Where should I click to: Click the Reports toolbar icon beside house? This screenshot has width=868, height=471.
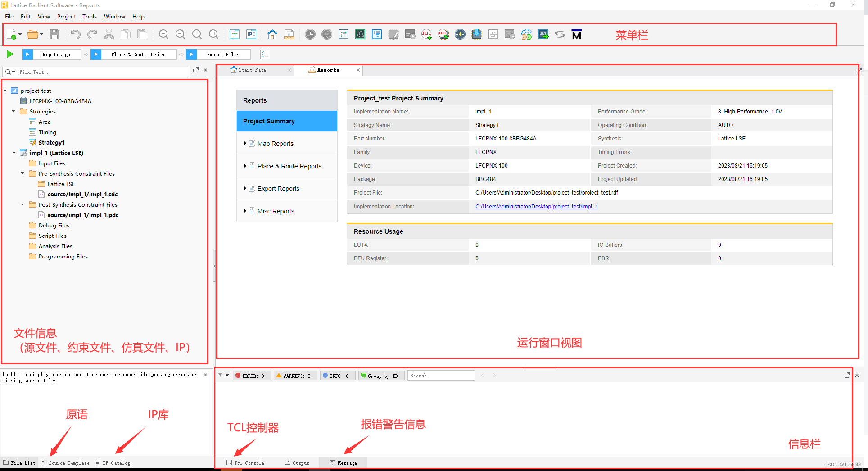pyautogui.click(x=289, y=34)
